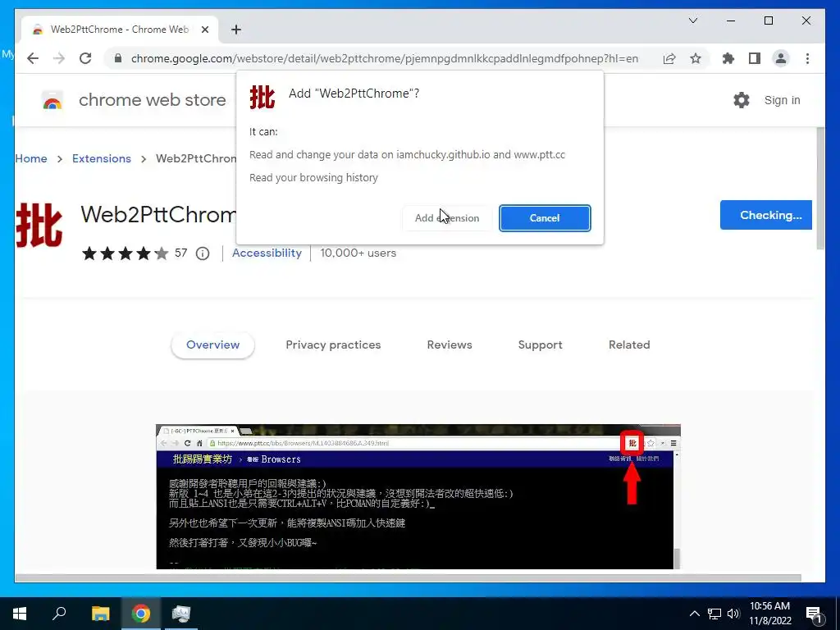Toggle the Chrome side panel icon
Image resolution: width=840 pixels, height=630 pixels.
click(755, 58)
